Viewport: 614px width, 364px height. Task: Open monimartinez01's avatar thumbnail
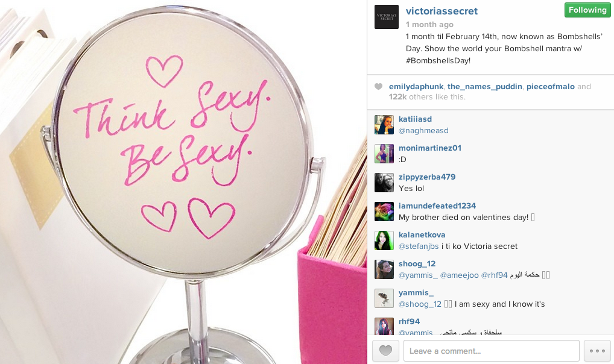click(x=384, y=154)
